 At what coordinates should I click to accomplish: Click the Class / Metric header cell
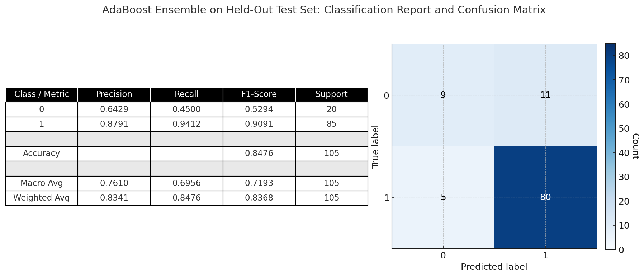click(x=42, y=94)
